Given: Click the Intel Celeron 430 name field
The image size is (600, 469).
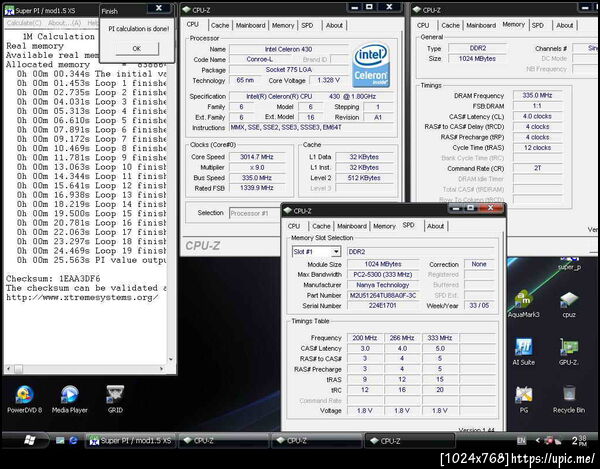Looking at the screenshot, I should pyautogui.click(x=289, y=49).
